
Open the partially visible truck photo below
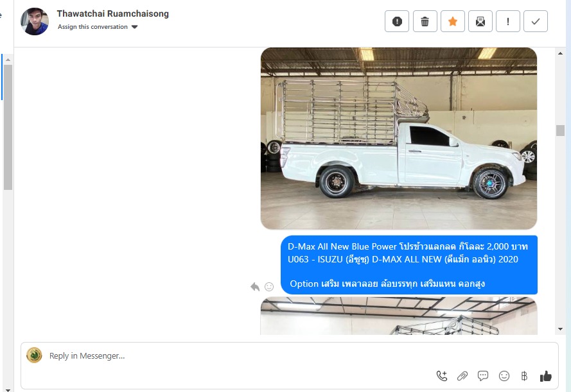(x=399, y=316)
